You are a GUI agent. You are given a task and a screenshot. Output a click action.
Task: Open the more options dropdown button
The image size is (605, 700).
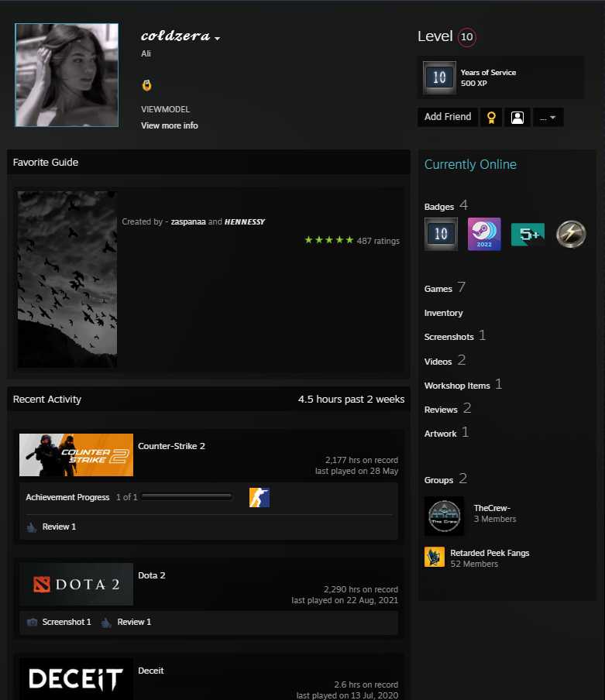548,117
